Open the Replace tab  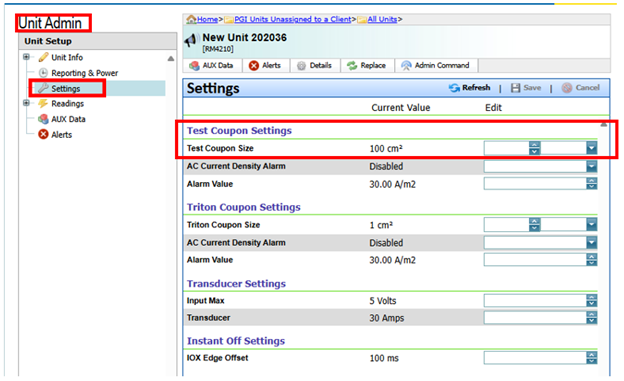click(x=367, y=65)
